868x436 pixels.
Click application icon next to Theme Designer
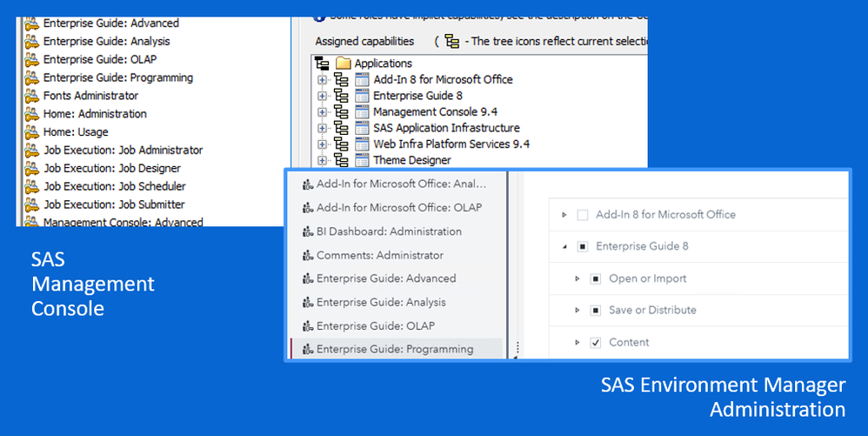(362, 160)
